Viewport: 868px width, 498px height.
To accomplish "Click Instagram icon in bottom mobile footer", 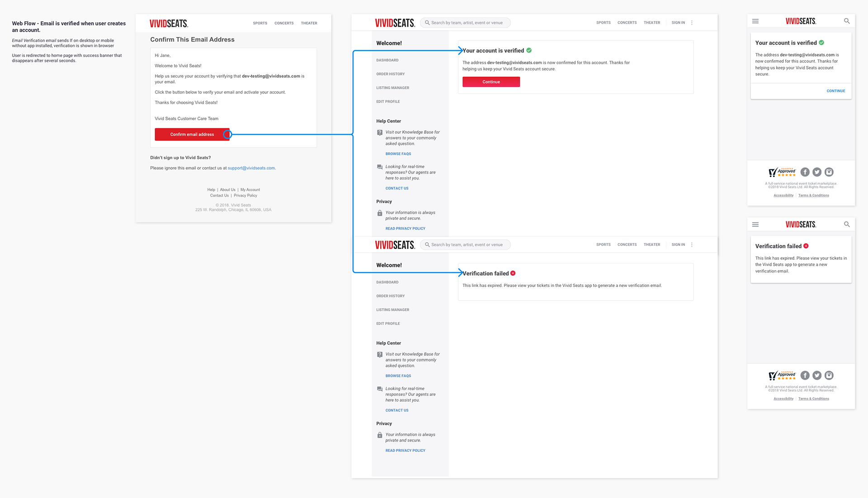I will 829,376.
